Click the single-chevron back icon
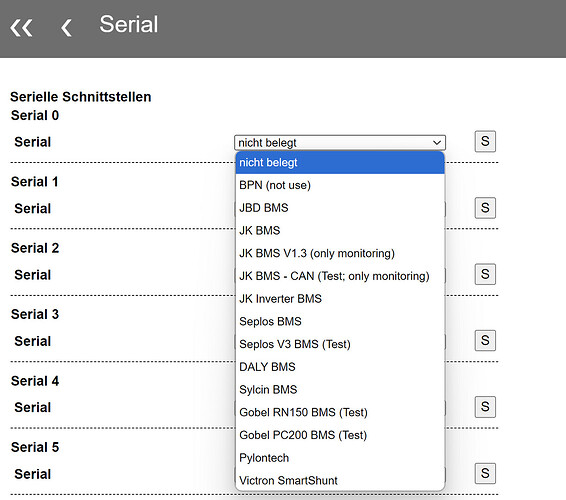The width and height of the screenshot is (566, 500). (66, 28)
